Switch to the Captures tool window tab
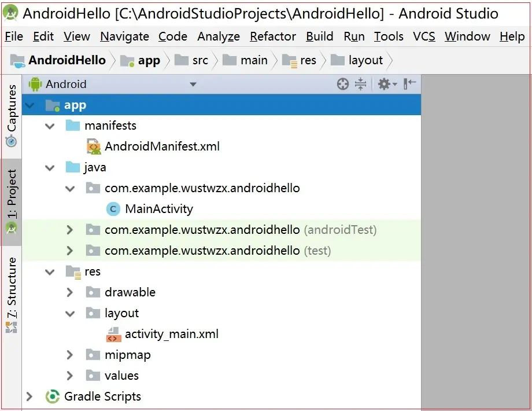Screen dimensions: 532x411 click(11, 116)
